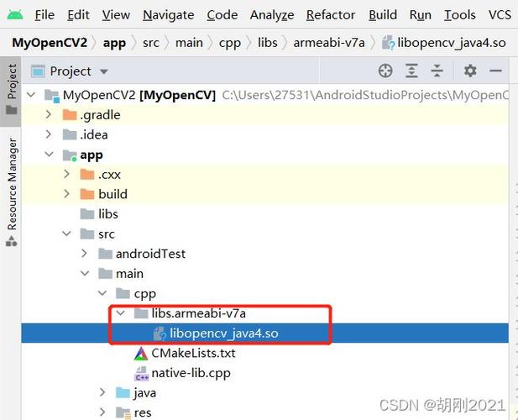Image resolution: width=518 pixels, height=420 pixels.
Task: Select the src folder row
Action: tap(265, 234)
